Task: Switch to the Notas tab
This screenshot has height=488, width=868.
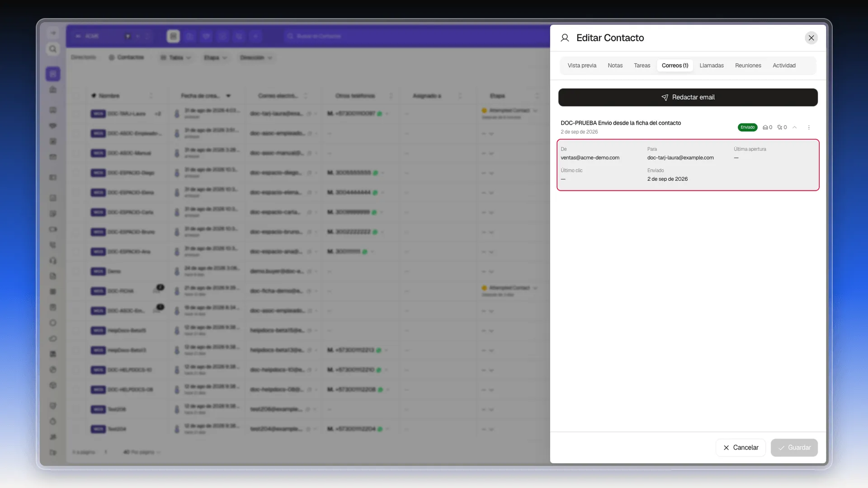Action: tap(615, 66)
